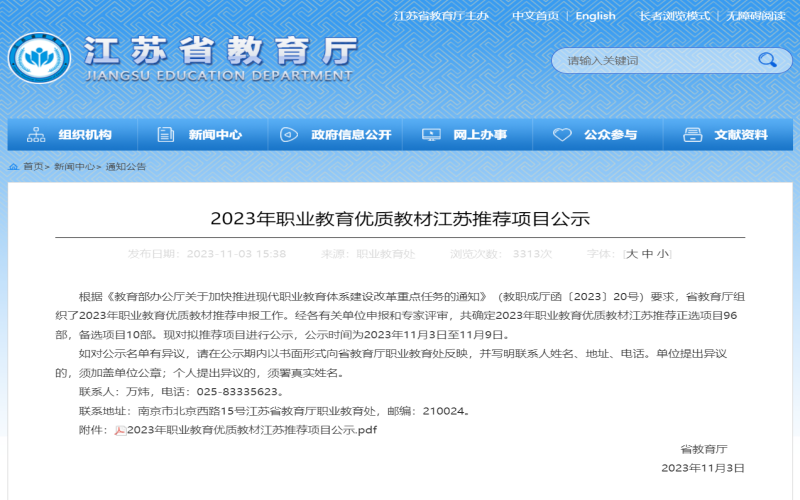
Task: Set font size to 大 (large)
Action: pyautogui.click(x=631, y=254)
